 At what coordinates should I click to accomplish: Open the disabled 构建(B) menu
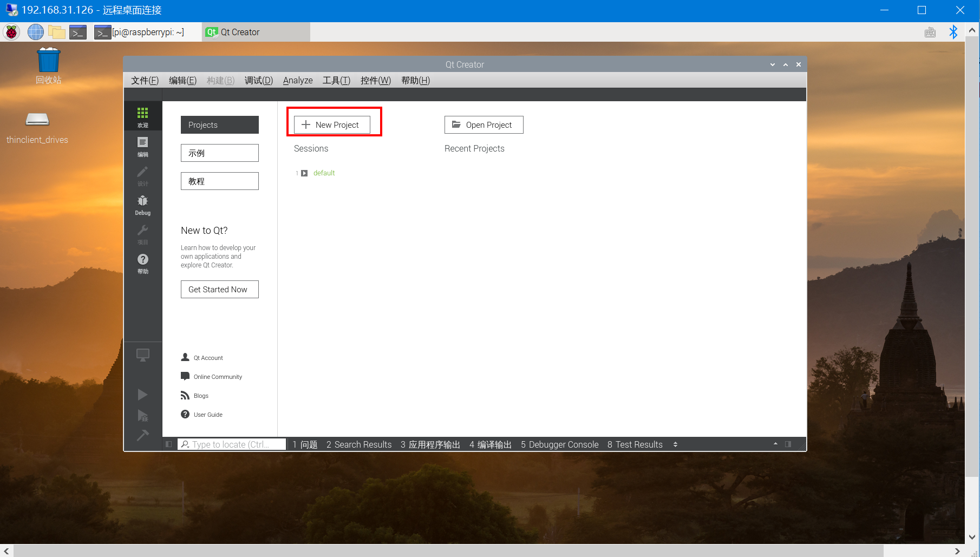(x=220, y=80)
